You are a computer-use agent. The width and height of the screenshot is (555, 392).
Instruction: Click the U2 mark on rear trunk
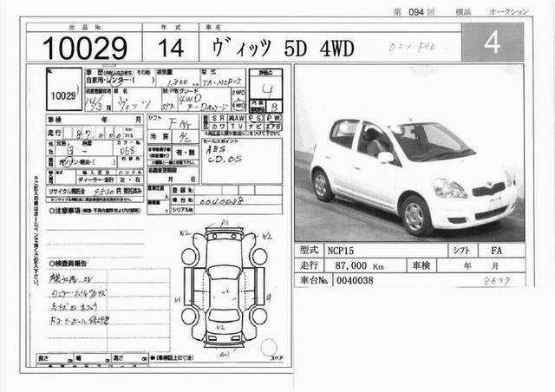pyautogui.click(x=220, y=328)
